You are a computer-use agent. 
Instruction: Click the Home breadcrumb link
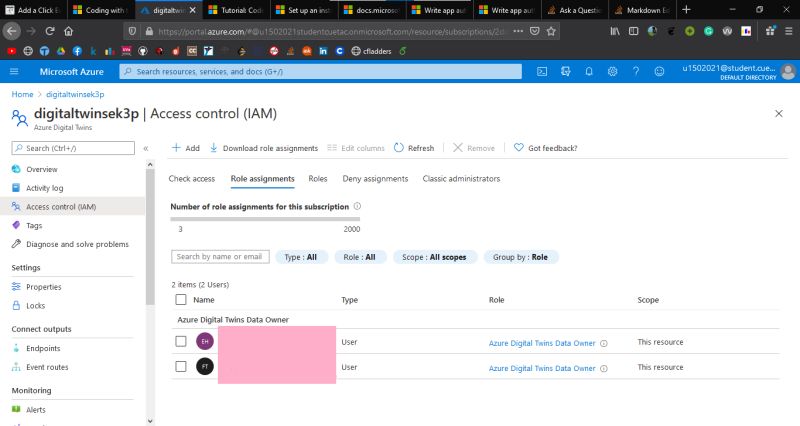coord(22,94)
